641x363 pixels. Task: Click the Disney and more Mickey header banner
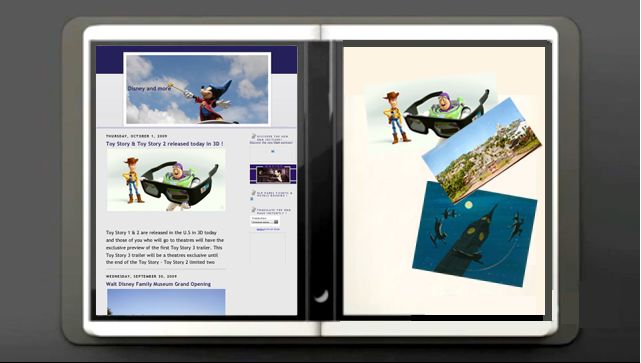coord(197,88)
